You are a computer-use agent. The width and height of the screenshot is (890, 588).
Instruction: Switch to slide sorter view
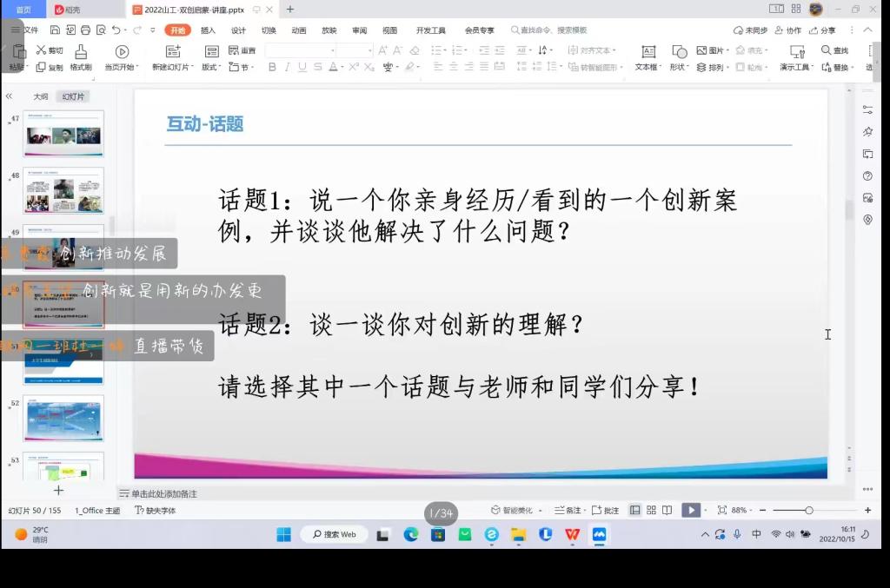(651, 510)
